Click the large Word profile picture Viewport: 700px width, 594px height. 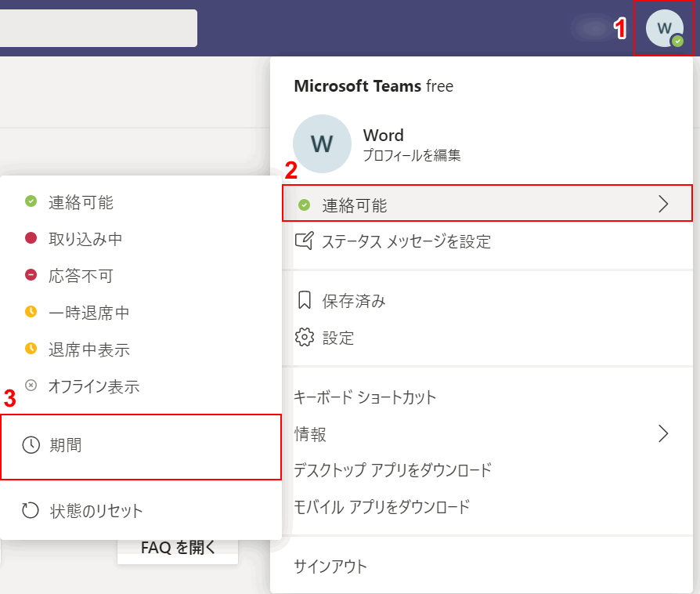point(322,144)
